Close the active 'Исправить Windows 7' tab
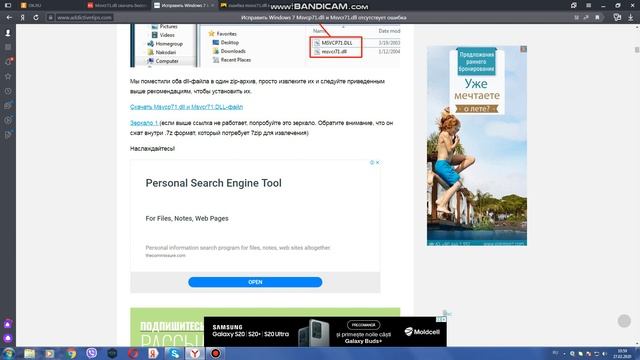 (x=213, y=5)
